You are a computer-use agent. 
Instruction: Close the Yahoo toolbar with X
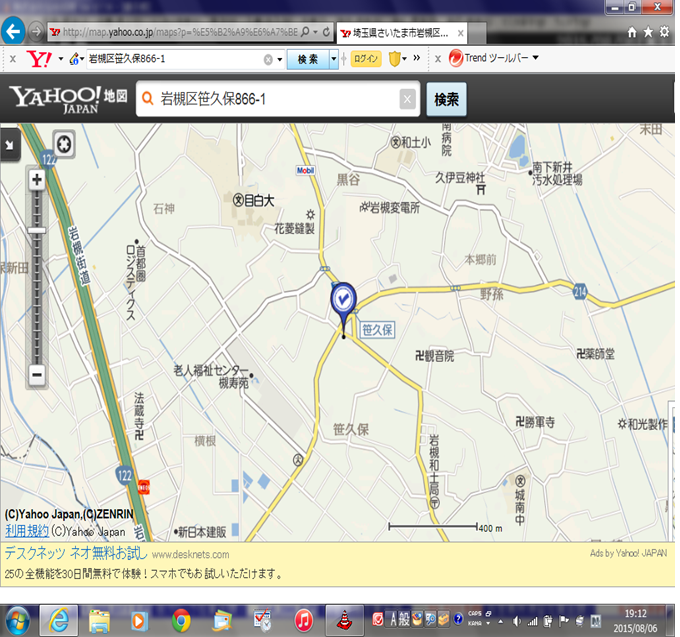point(13,59)
